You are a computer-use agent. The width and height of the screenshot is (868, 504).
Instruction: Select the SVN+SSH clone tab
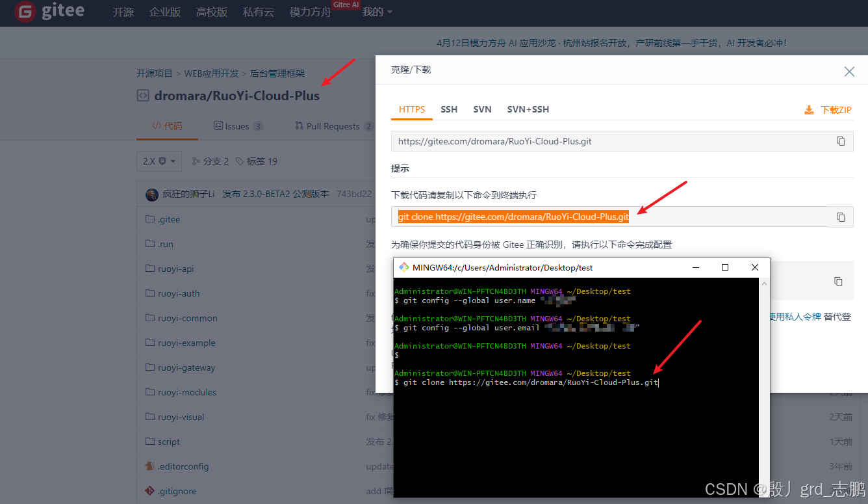tap(528, 109)
